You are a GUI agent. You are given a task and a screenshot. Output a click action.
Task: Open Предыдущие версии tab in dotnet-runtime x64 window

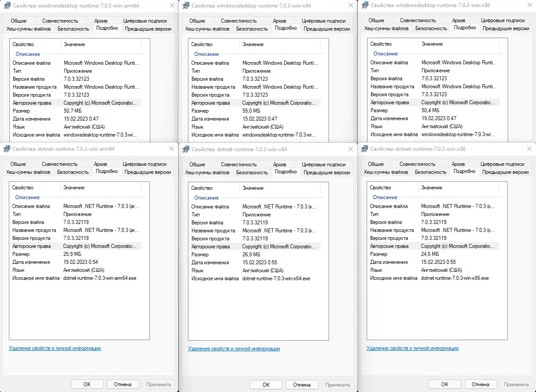point(327,172)
